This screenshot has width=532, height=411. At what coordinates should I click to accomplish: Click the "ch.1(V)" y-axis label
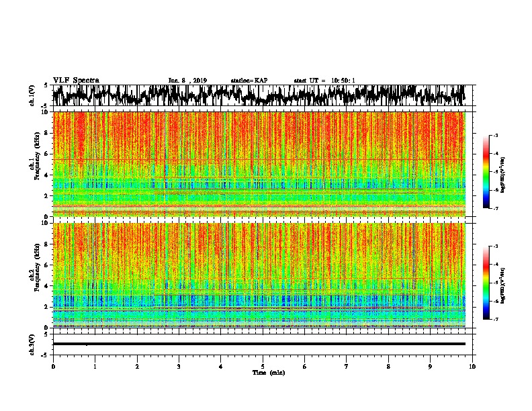coord(32,95)
